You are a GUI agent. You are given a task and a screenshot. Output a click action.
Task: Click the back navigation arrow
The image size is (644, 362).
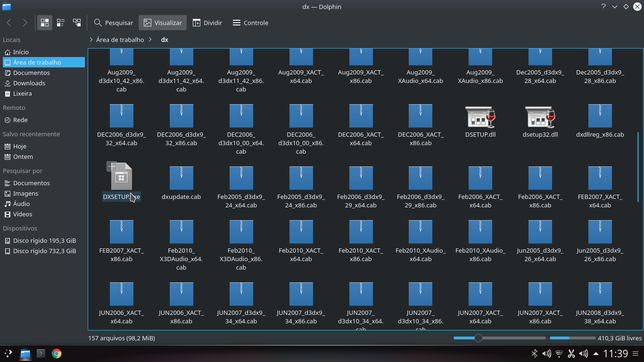[x=8, y=22]
